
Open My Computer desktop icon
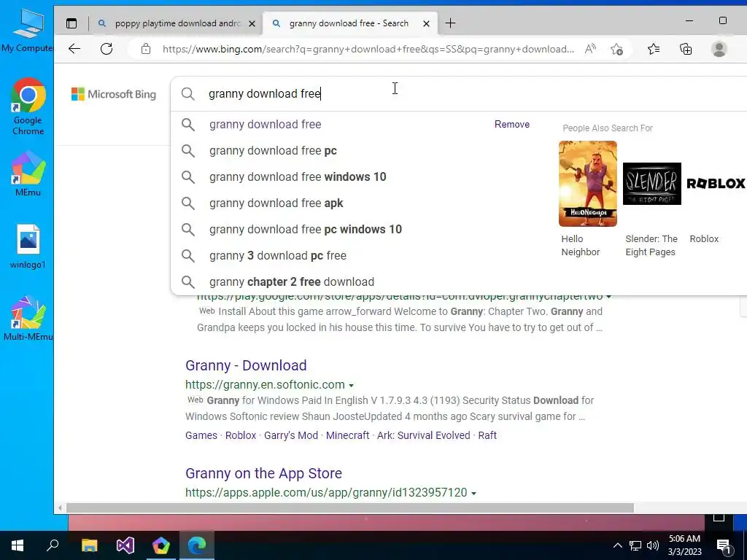pyautogui.click(x=28, y=31)
